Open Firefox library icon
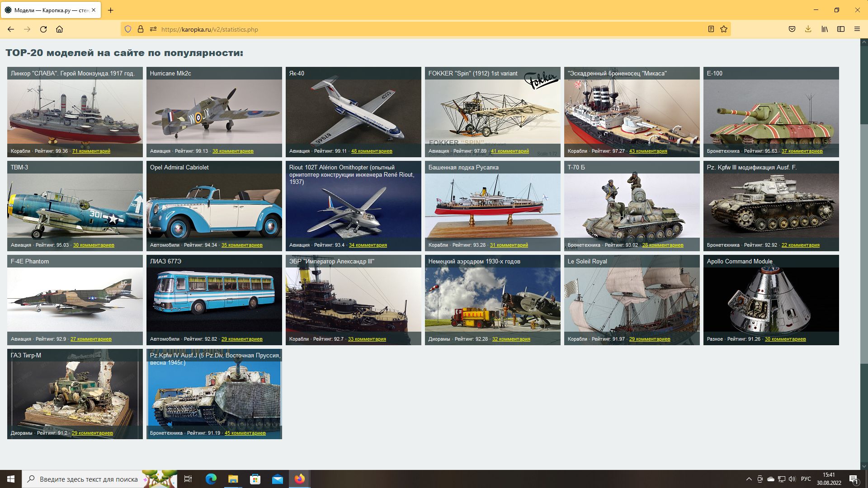Viewport: 868px width, 488px height. 825,29
